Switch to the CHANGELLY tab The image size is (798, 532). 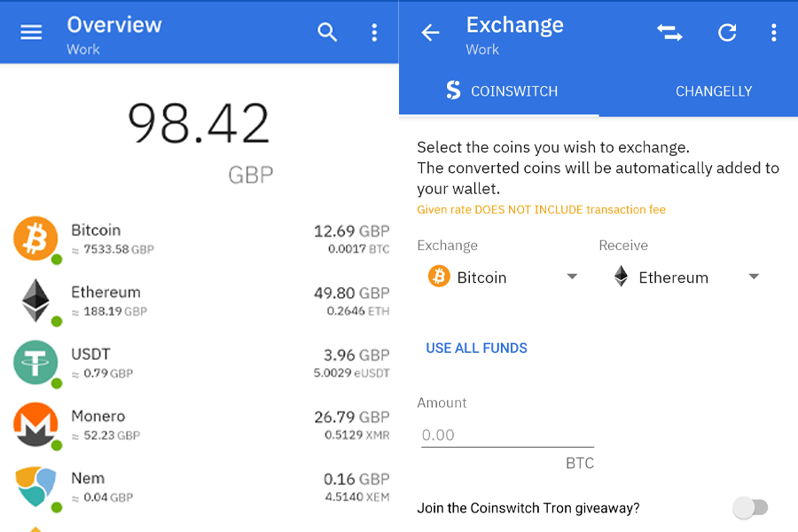(x=714, y=90)
